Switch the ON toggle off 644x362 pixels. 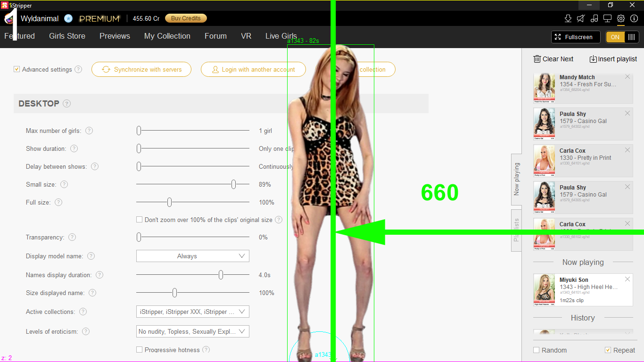point(622,37)
